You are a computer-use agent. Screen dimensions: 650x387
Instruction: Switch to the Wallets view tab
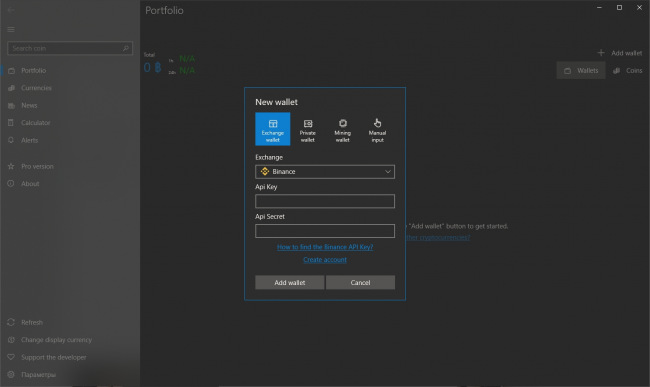[x=581, y=70]
